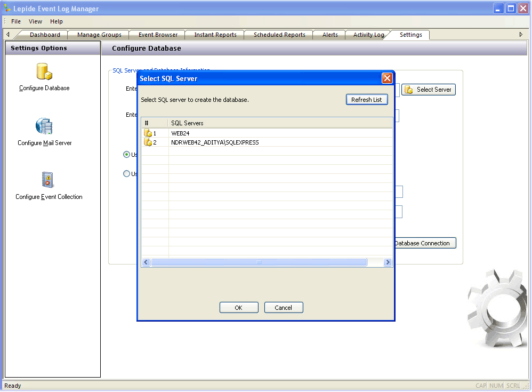The image size is (532, 392).
Task: Click the # column header
Action: pyautogui.click(x=155, y=123)
